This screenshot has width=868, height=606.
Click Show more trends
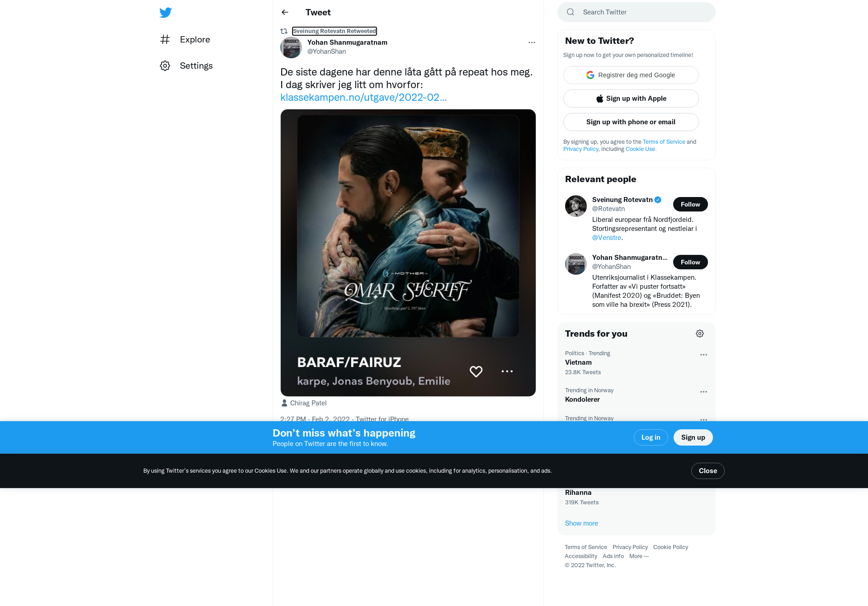581,523
